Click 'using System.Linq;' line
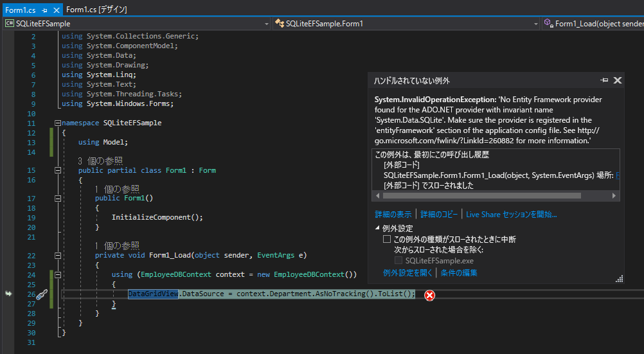This screenshot has width=644, height=354. [99, 75]
